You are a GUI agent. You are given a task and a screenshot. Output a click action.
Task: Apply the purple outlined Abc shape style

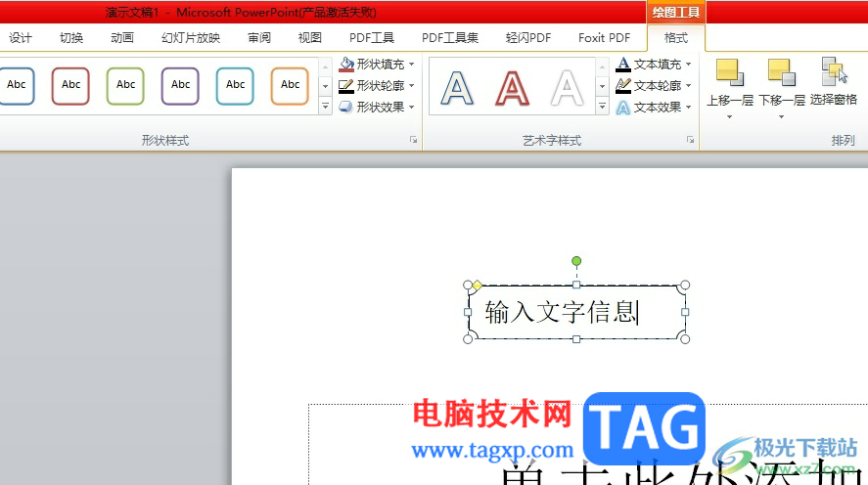click(x=180, y=86)
